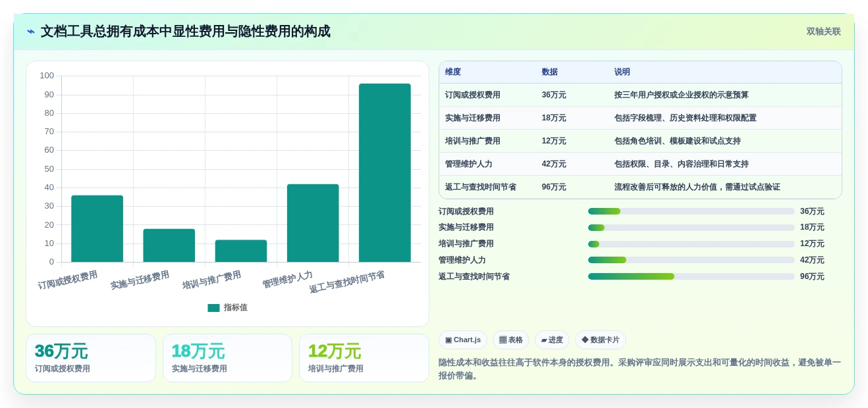Viewport: 868px width, 408px height.
Task: Click the 指标值 legend label
Action: (236, 307)
